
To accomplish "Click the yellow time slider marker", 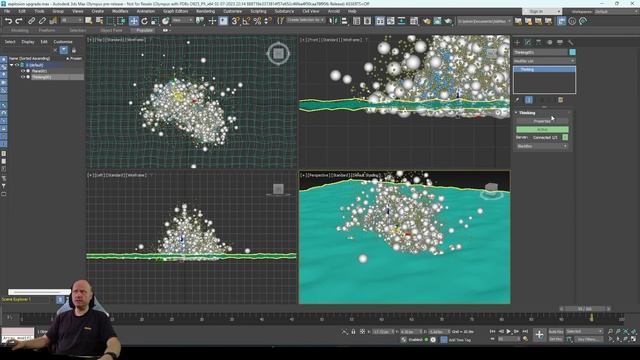I will coord(591,317).
